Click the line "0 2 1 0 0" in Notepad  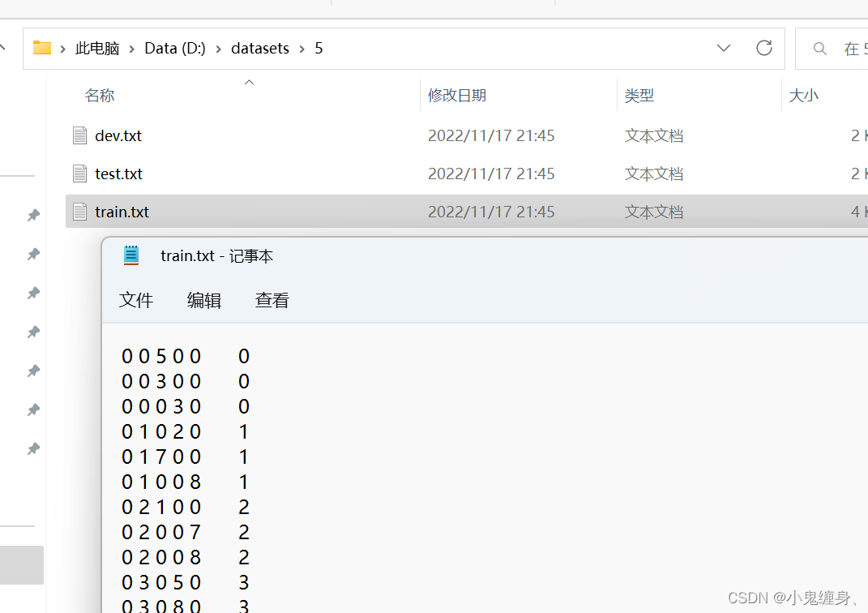point(161,507)
